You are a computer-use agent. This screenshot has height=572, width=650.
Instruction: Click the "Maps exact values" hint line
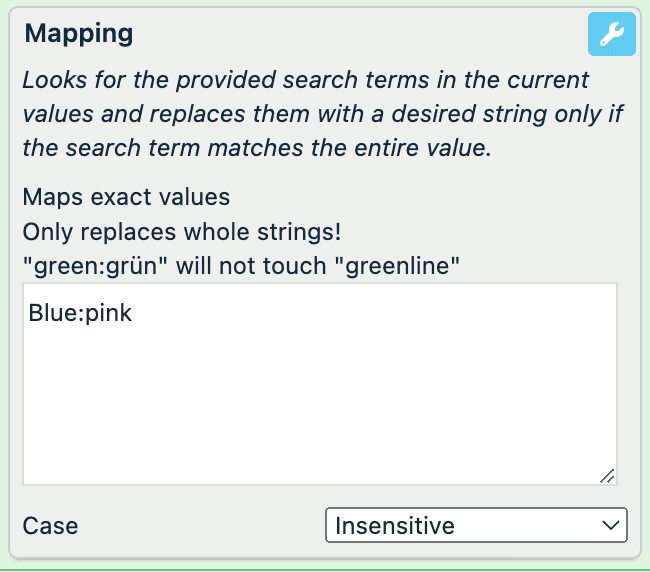(126, 197)
